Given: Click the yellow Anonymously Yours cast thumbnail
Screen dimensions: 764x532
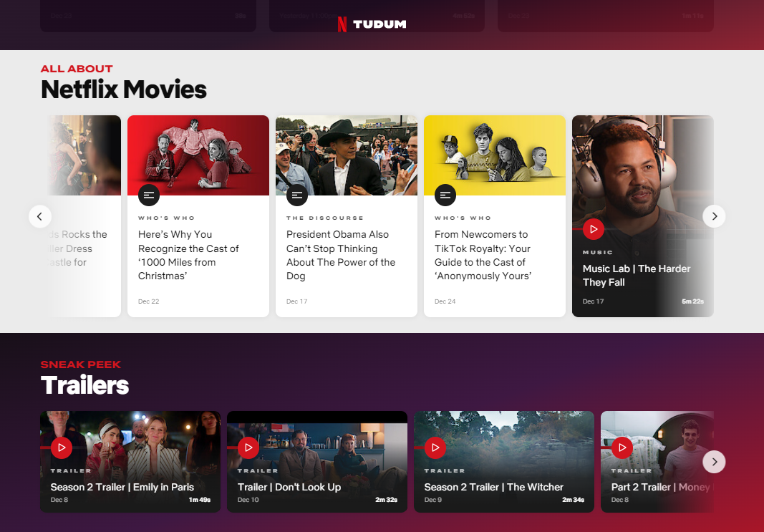Looking at the screenshot, I should point(495,155).
